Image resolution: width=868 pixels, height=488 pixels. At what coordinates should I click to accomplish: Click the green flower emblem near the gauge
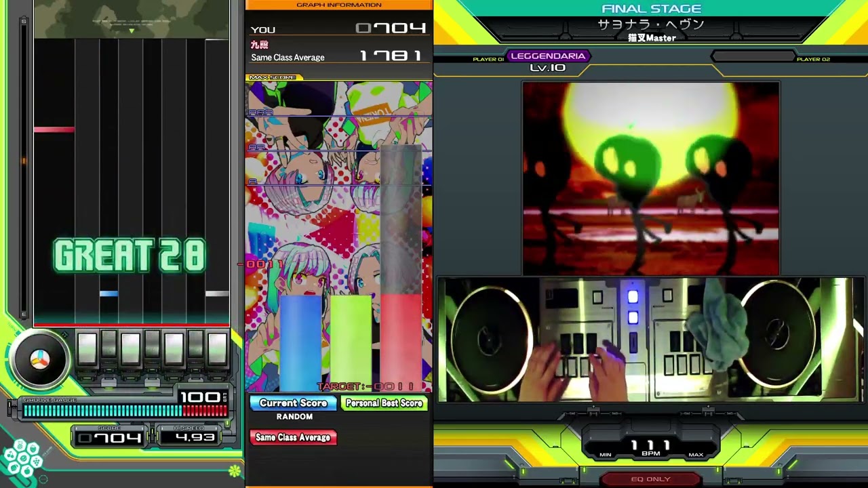point(235,471)
